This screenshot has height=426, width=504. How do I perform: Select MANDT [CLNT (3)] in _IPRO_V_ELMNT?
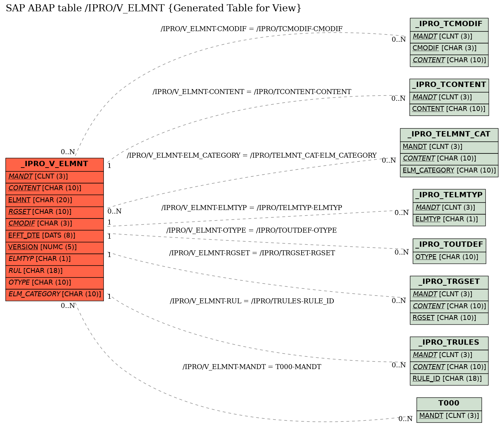[x=55, y=177]
